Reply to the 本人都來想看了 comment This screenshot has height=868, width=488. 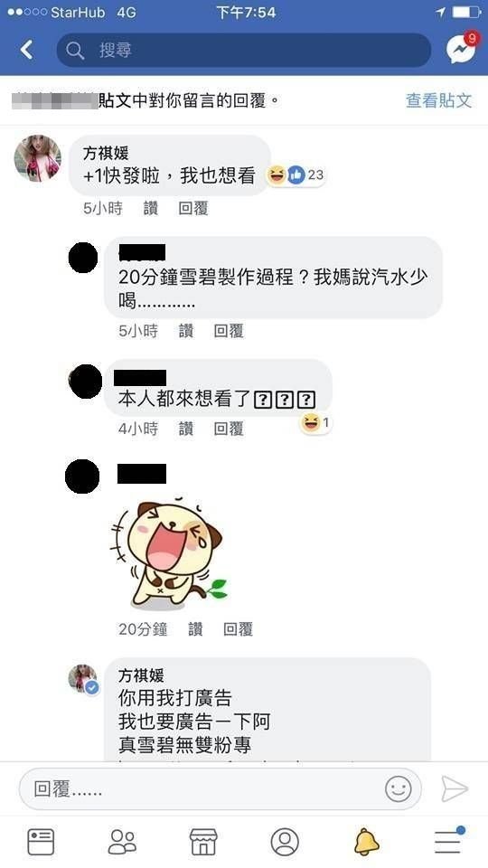pyautogui.click(x=229, y=429)
